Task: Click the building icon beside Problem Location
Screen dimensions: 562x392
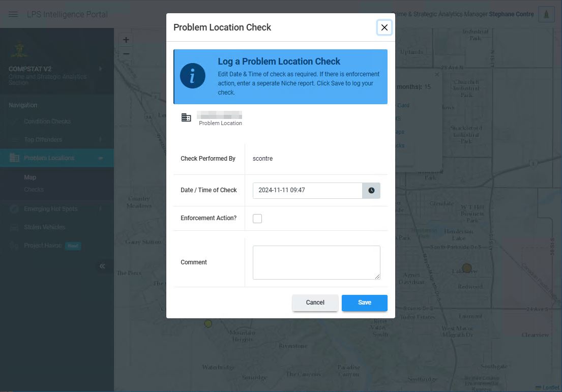Action: click(186, 117)
